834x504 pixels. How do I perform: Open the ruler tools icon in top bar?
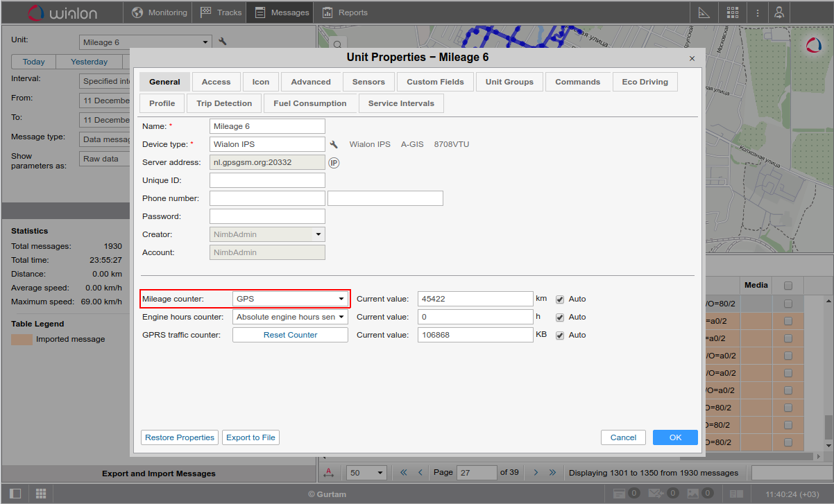coord(704,12)
